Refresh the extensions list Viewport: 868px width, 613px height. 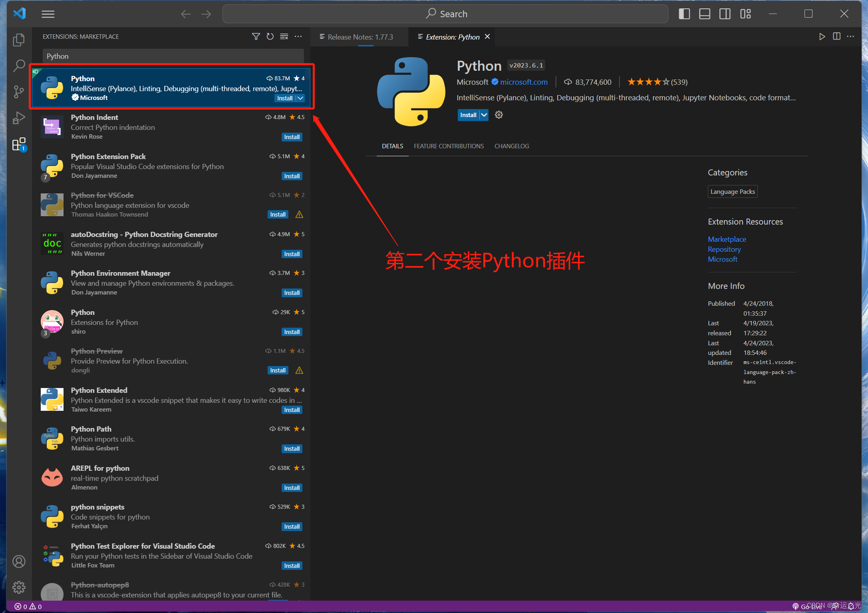270,36
